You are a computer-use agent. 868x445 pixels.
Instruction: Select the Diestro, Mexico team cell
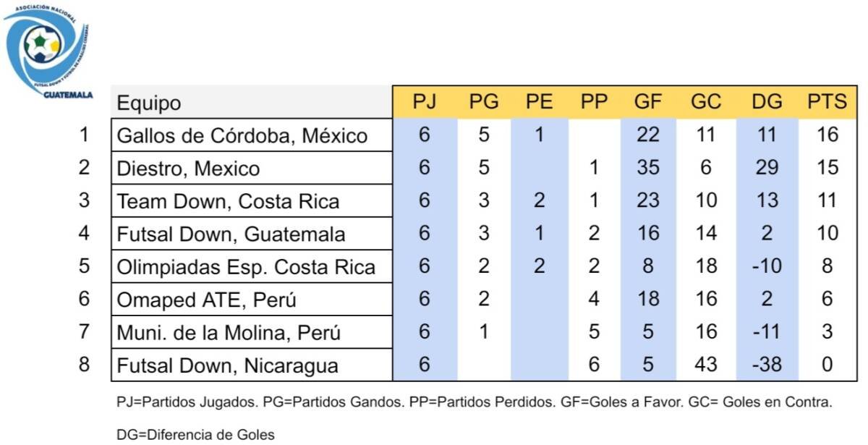(x=252, y=168)
